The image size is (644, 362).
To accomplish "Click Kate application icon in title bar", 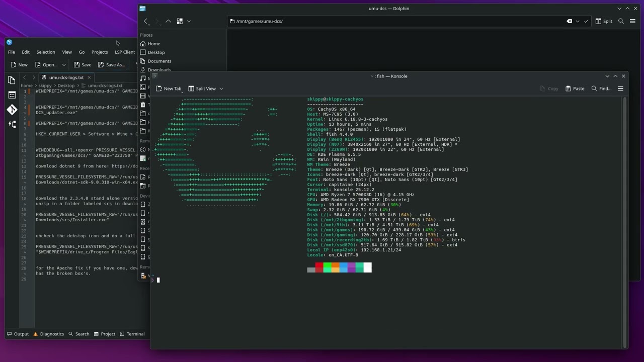I will [10, 42].
